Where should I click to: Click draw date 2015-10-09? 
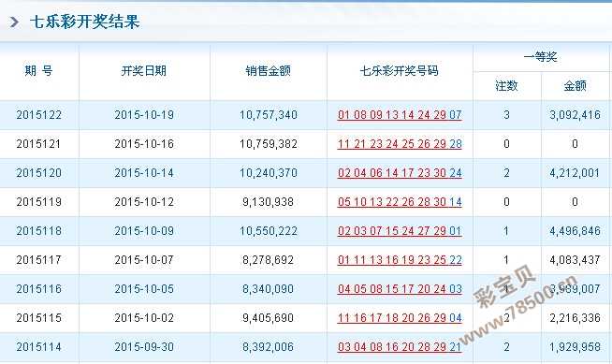pos(144,231)
